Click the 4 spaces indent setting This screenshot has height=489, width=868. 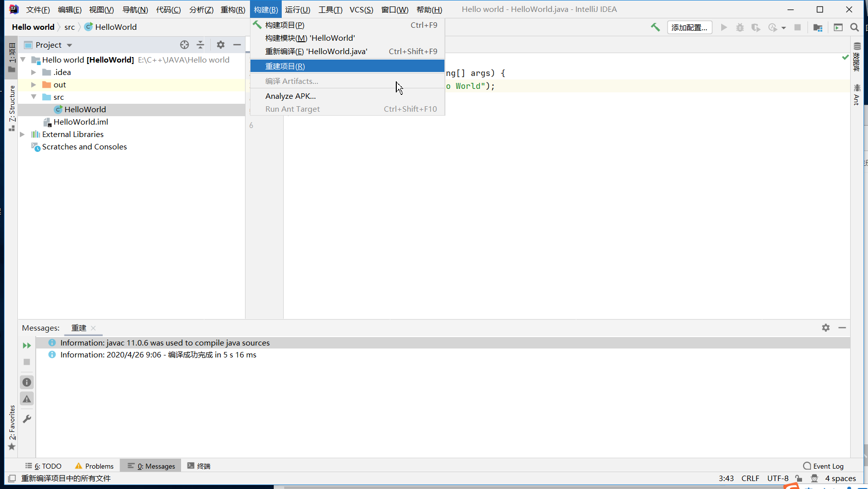point(840,479)
